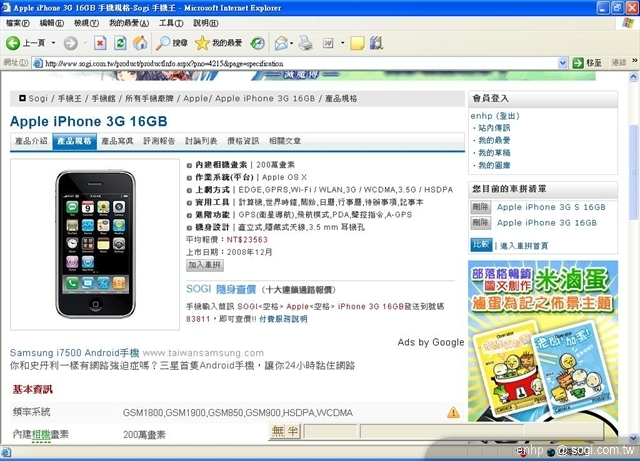Open the 進入車拼首頁 link
The image size is (640, 461).
[x=524, y=246]
